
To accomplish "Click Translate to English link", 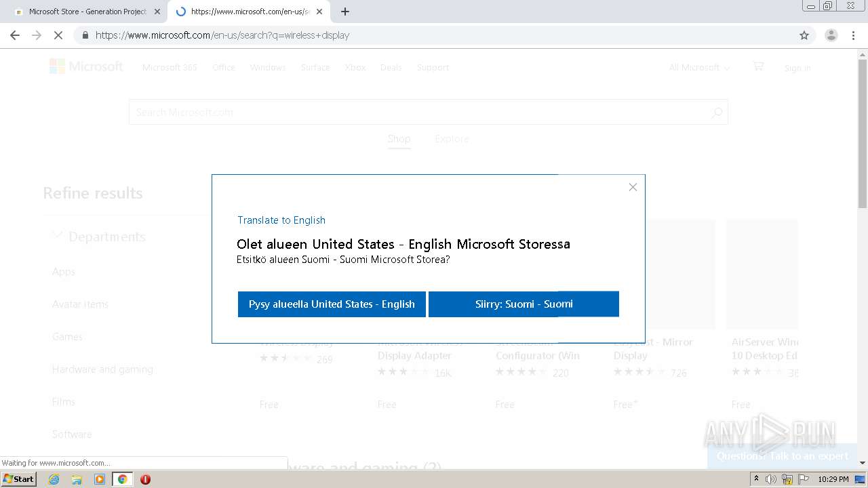I will pos(281,220).
